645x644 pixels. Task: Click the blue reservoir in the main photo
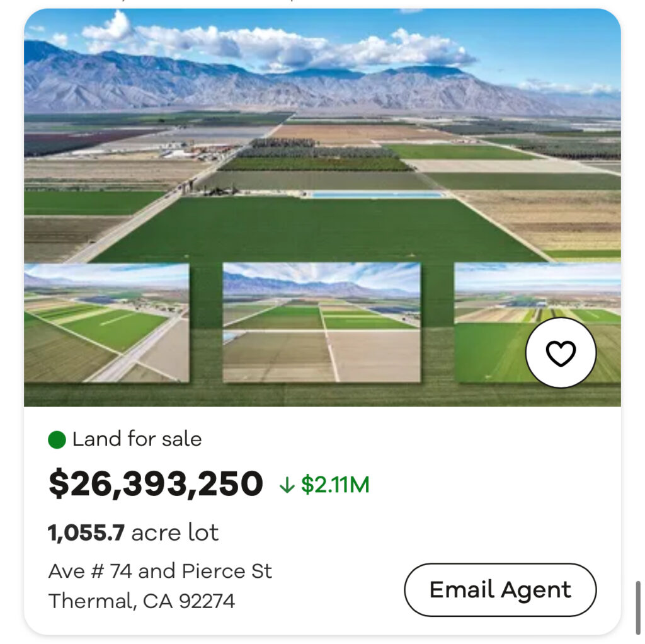[x=377, y=195]
